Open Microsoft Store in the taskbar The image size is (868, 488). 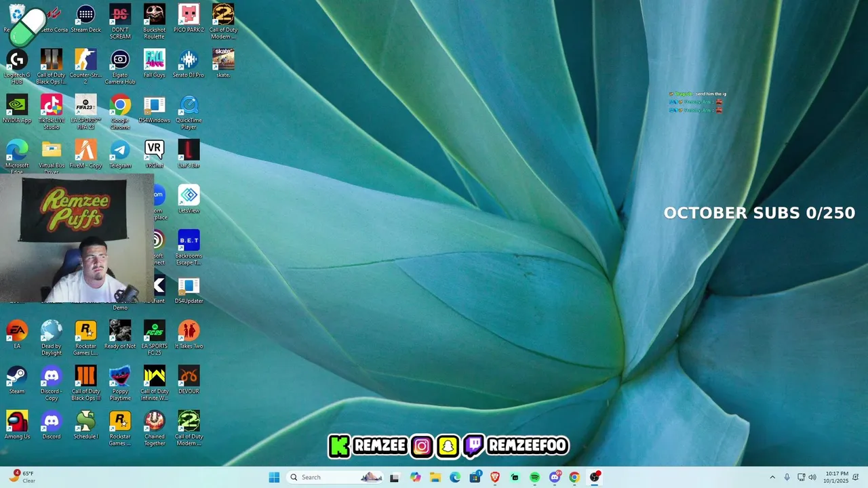tap(475, 477)
